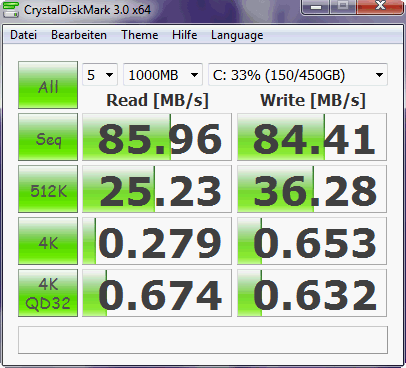Expand the test count dropdown showing 5
This screenshot has width=406, height=368.
[100, 75]
